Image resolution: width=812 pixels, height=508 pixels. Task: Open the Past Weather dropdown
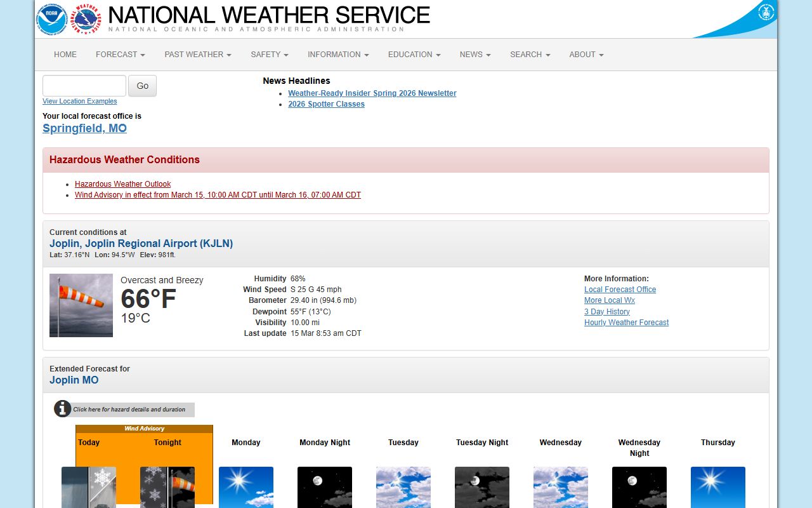click(198, 55)
